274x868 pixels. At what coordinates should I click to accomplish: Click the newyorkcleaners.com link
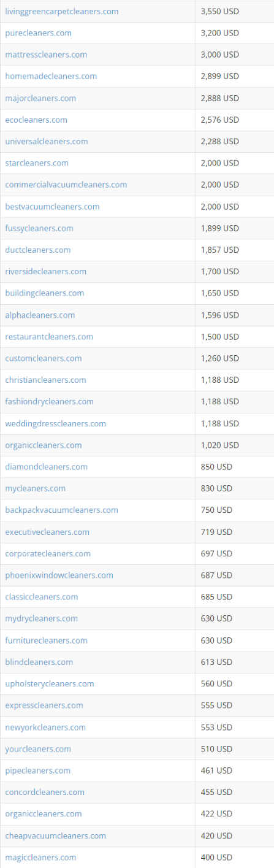(45, 727)
